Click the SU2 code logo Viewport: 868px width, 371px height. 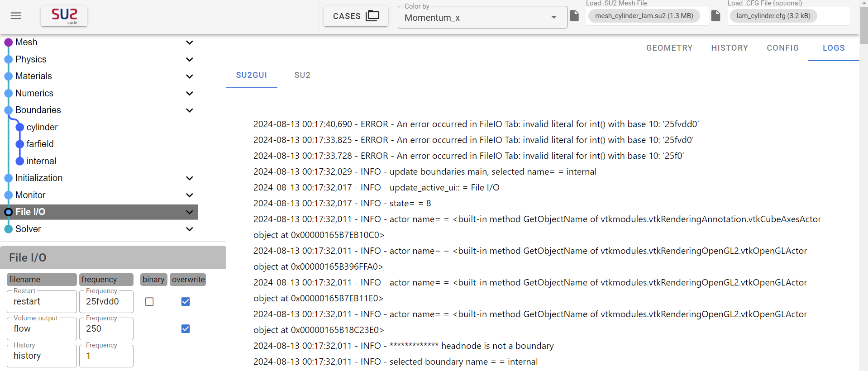pyautogui.click(x=64, y=16)
